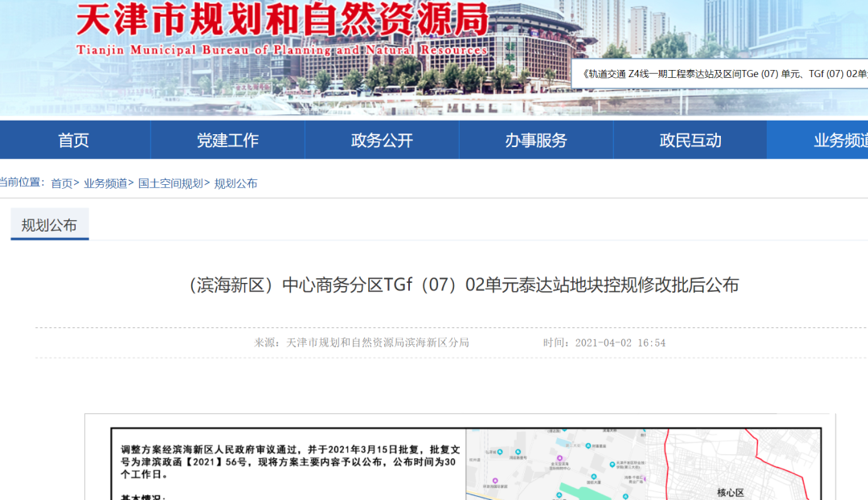The width and height of the screenshot is (868, 500).
Task: Open the 首页 navigation menu item
Action: [x=74, y=140]
